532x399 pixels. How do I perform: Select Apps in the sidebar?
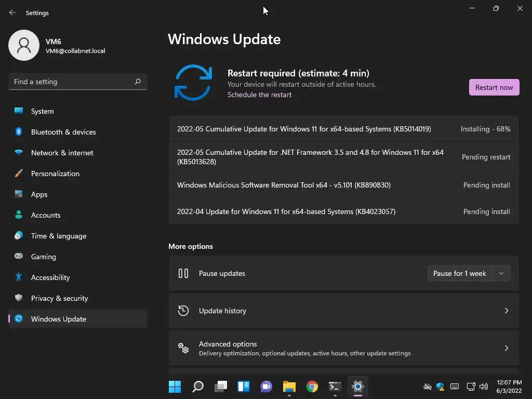78,194
